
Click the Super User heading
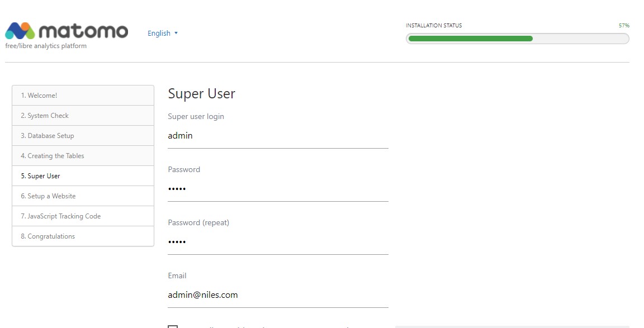(x=202, y=93)
